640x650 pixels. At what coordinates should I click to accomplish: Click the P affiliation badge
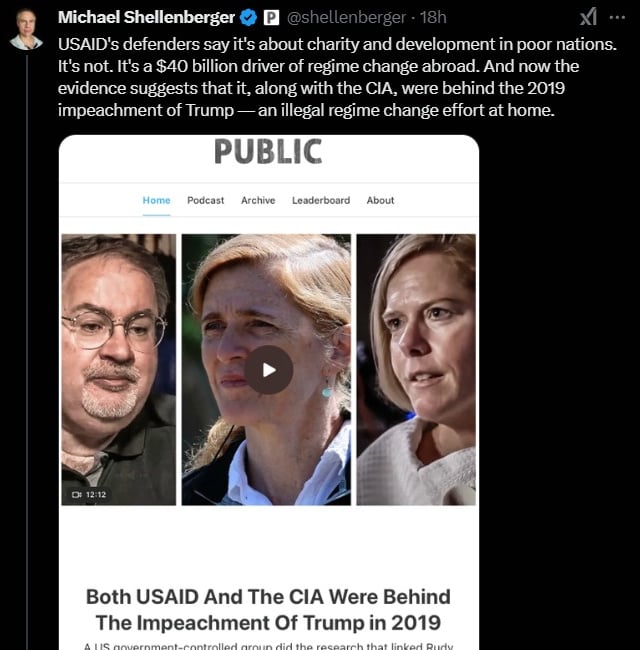pyautogui.click(x=272, y=17)
